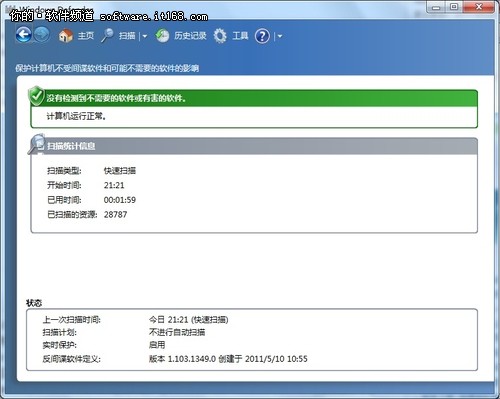Open the 工具 toolbar item

240,36
